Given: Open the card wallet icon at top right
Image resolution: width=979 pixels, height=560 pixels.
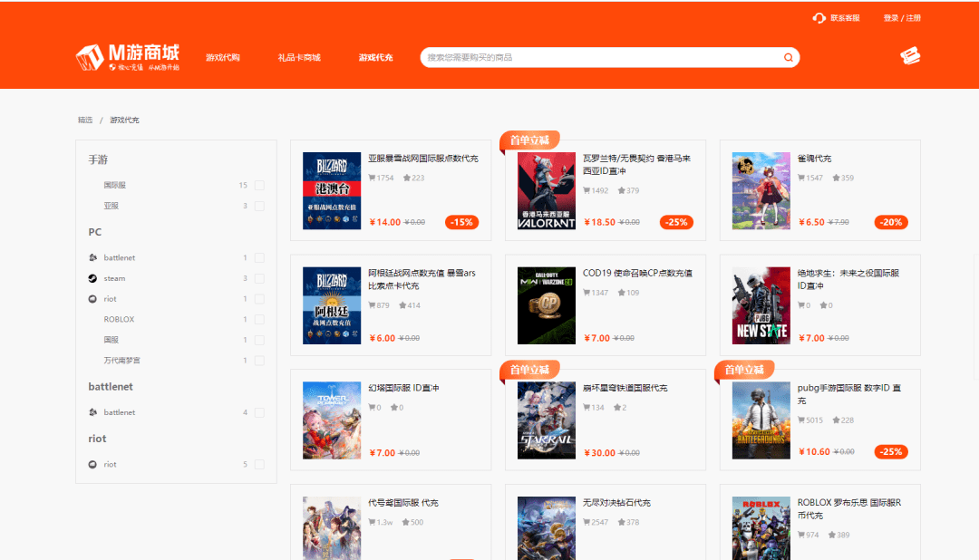Looking at the screenshot, I should point(910,55).
